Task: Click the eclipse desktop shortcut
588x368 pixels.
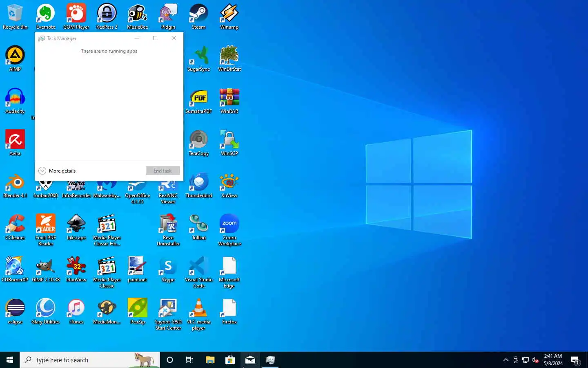Action: click(15, 311)
